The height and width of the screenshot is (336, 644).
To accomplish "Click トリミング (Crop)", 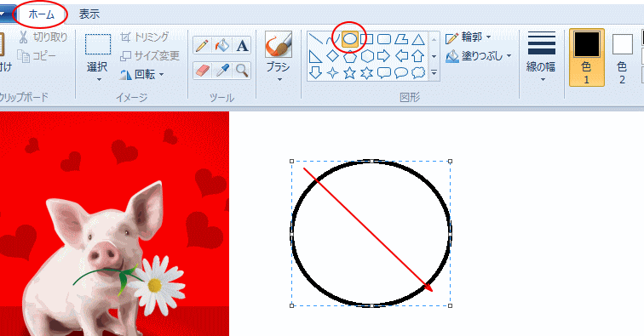I will click(144, 37).
